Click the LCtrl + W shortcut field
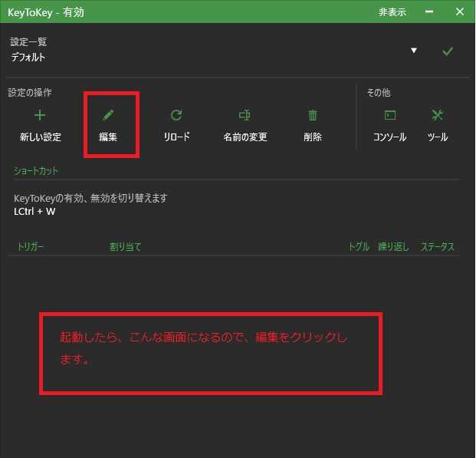Image resolution: width=476 pixels, height=458 pixels. pos(34,212)
